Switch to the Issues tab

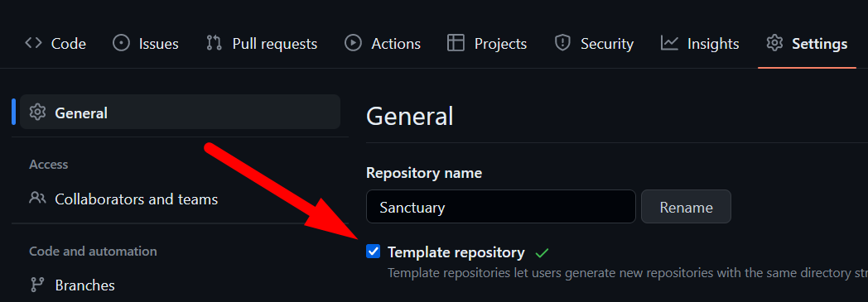pyautogui.click(x=146, y=44)
